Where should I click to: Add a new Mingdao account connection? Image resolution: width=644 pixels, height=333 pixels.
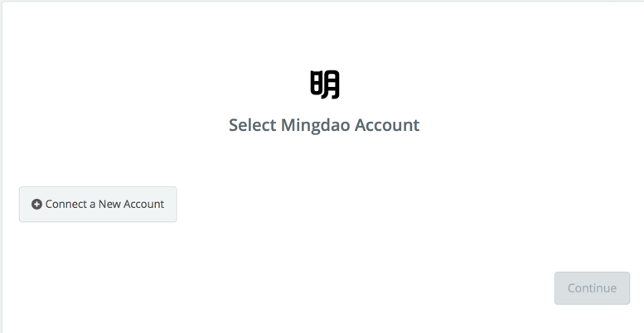98,205
